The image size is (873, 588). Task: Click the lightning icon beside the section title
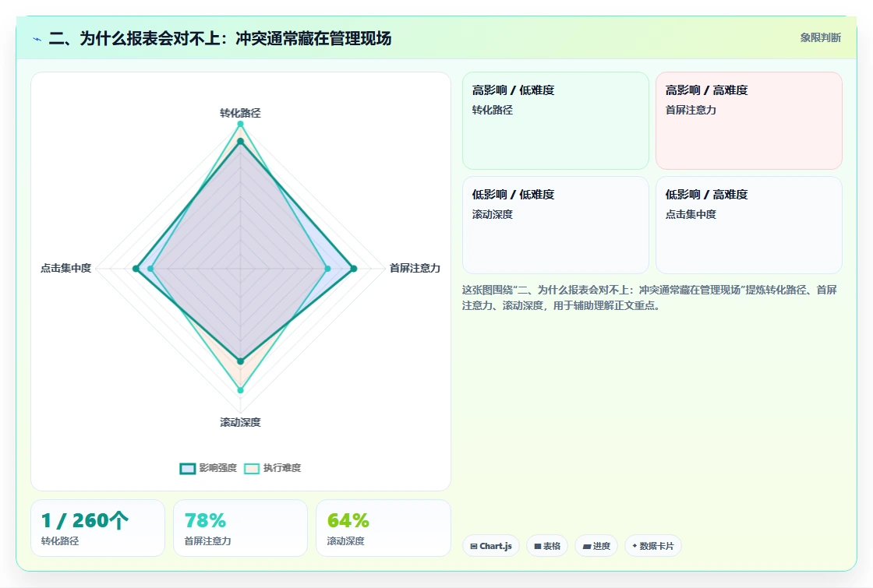pos(37,39)
